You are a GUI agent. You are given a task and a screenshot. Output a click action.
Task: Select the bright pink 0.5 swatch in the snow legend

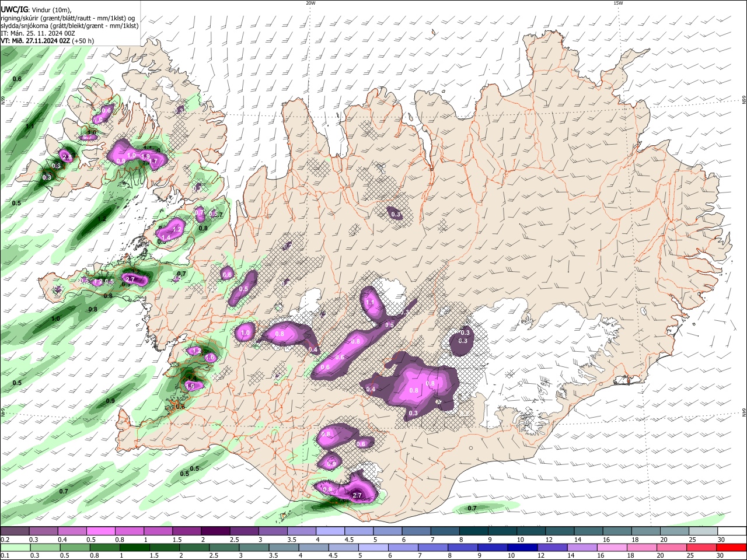[x=100, y=531]
